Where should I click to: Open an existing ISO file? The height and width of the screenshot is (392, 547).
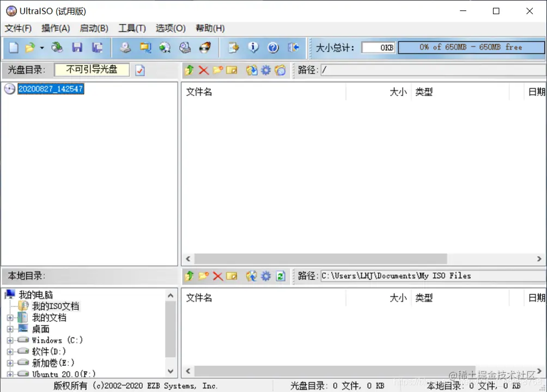(30, 47)
